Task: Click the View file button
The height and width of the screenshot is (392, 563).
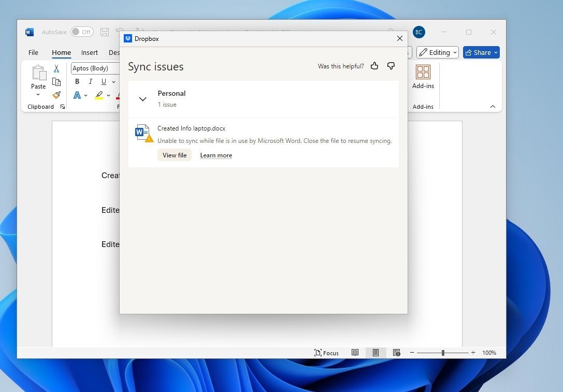Action: pyautogui.click(x=174, y=155)
